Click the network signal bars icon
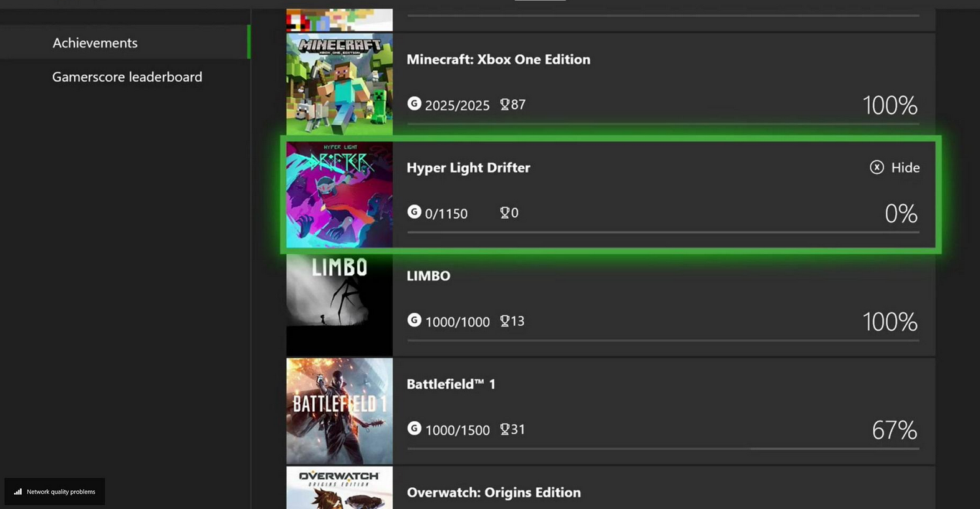Screen dimensions: 980x509 point(18,492)
